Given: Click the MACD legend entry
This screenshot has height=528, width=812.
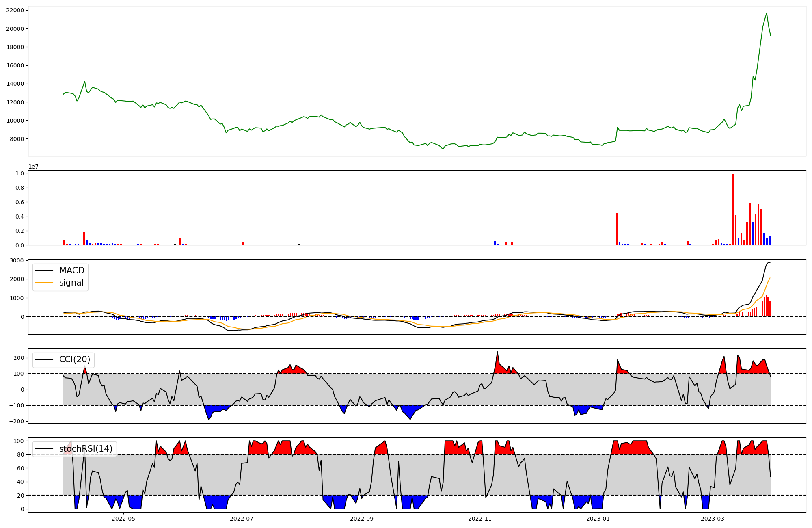Looking at the screenshot, I should (71, 270).
